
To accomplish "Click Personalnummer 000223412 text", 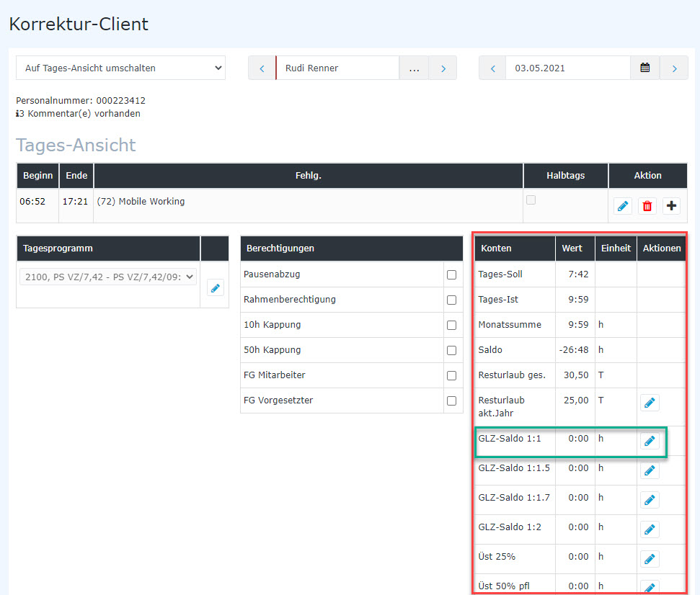I will point(81,101).
